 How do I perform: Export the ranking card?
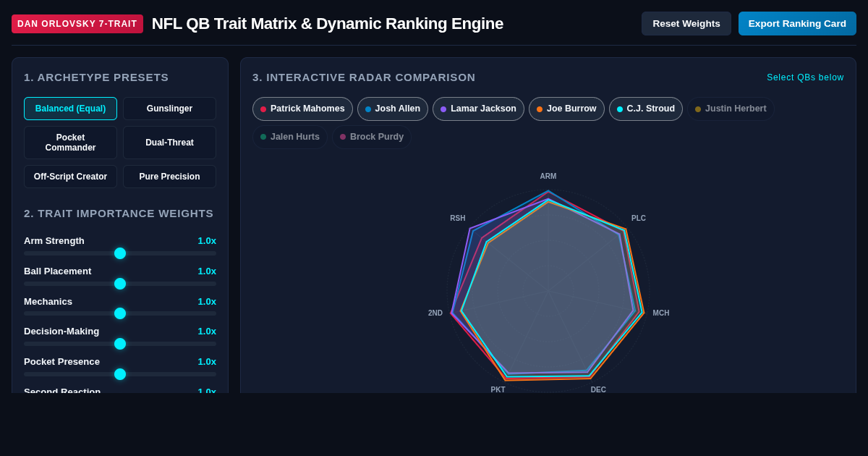[797, 23]
